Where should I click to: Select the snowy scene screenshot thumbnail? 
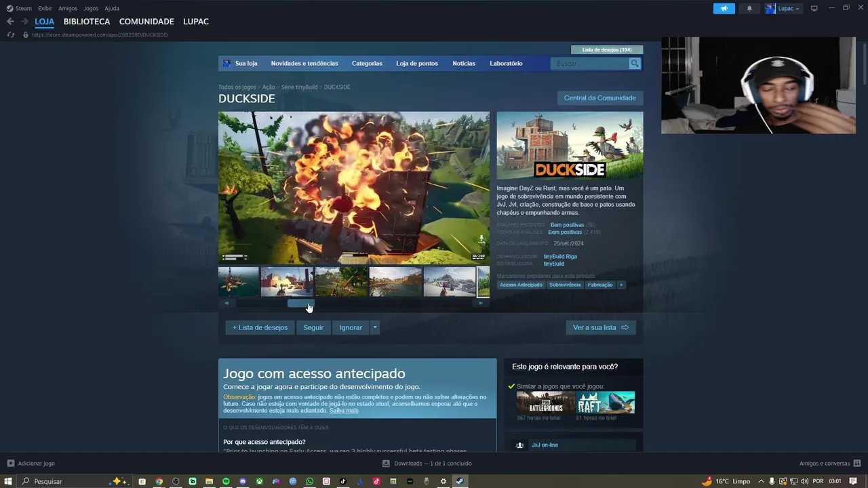pyautogui.click(x=450, y=282)
